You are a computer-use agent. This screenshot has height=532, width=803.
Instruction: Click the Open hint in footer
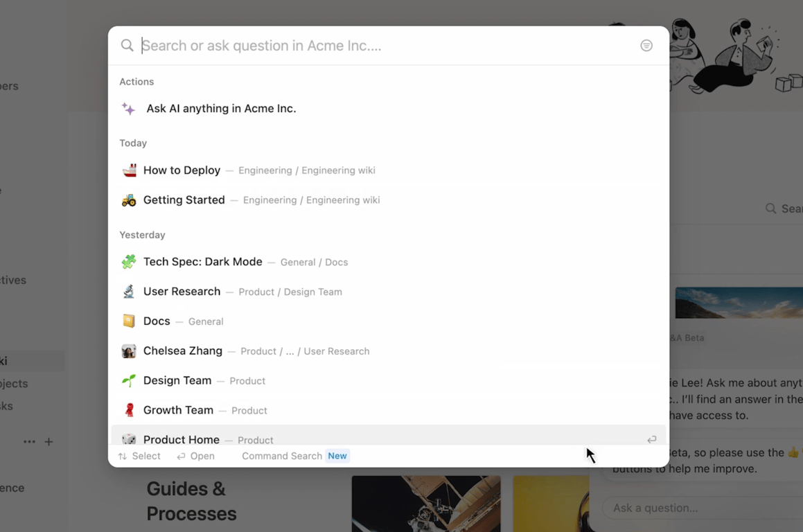195,456
